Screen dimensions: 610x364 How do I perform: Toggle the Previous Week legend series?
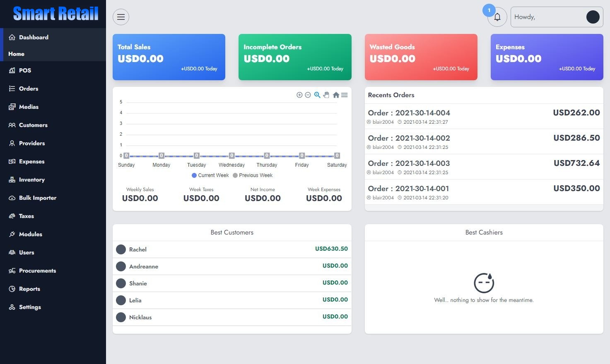coord(253,175)
